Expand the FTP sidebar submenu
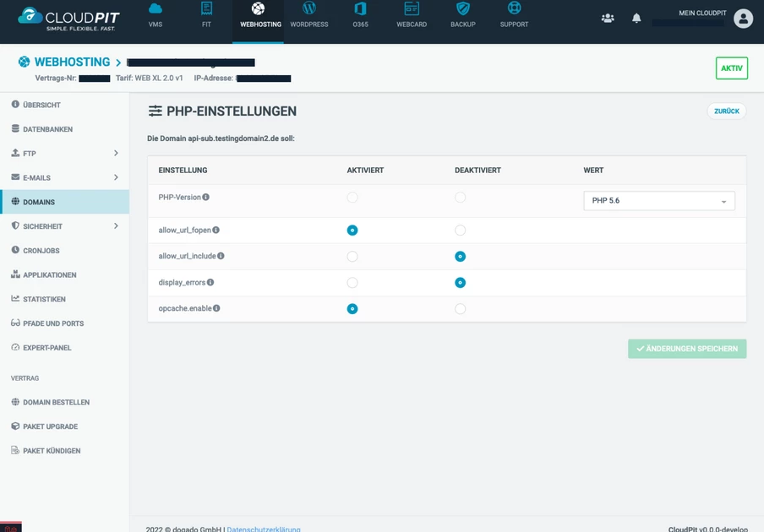764x532 pixels. pyautogui.click(x=116, y=154)
